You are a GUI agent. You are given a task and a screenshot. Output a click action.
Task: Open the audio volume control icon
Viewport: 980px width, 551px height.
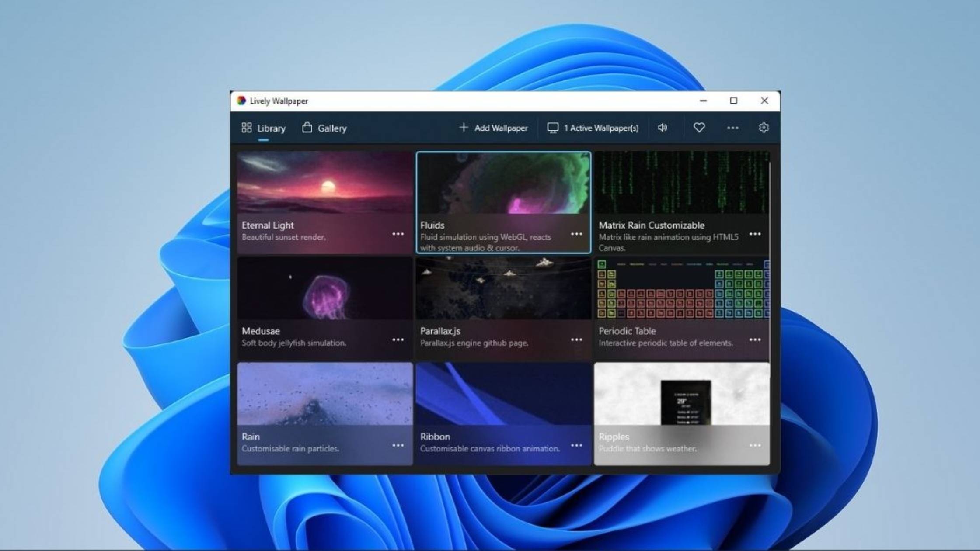pyautogui.click(x=663, y=128)
